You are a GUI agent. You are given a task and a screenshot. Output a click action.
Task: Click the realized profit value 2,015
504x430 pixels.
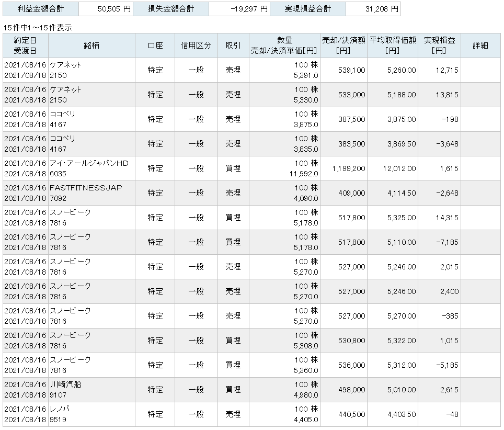tap(449, 267)
